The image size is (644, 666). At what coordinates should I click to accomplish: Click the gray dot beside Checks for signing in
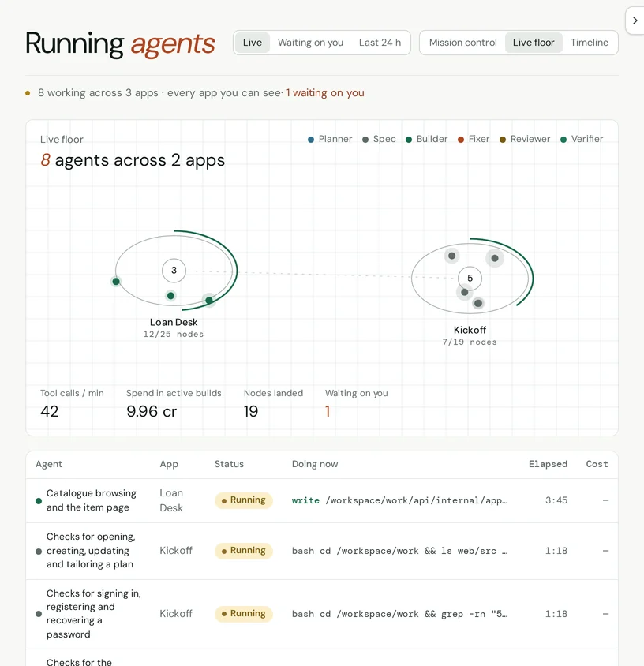pyautogui.click(x=39, y=614)
